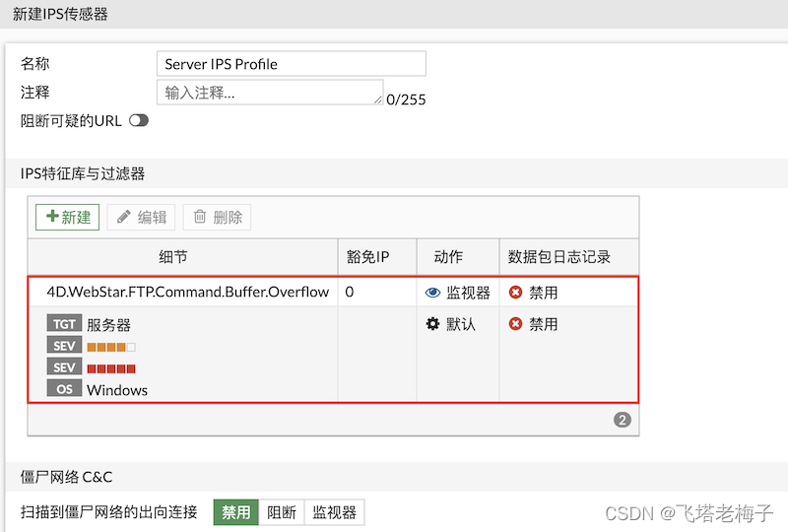Image resolution: width=788 pixels, height=532 pixels.
Task: Toggle the 阻断可疑的URL switch
Action: pos(139,120)
